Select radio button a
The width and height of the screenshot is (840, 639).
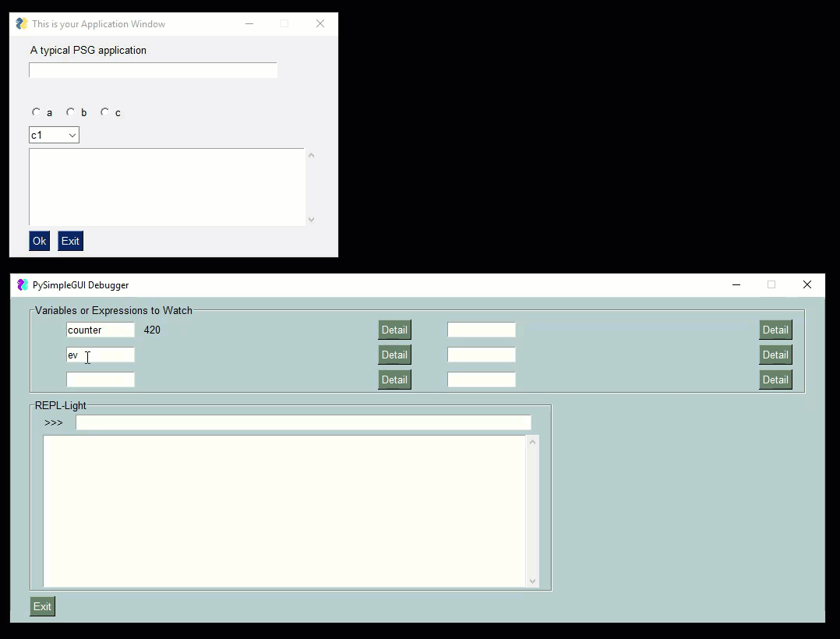[36, 111]
